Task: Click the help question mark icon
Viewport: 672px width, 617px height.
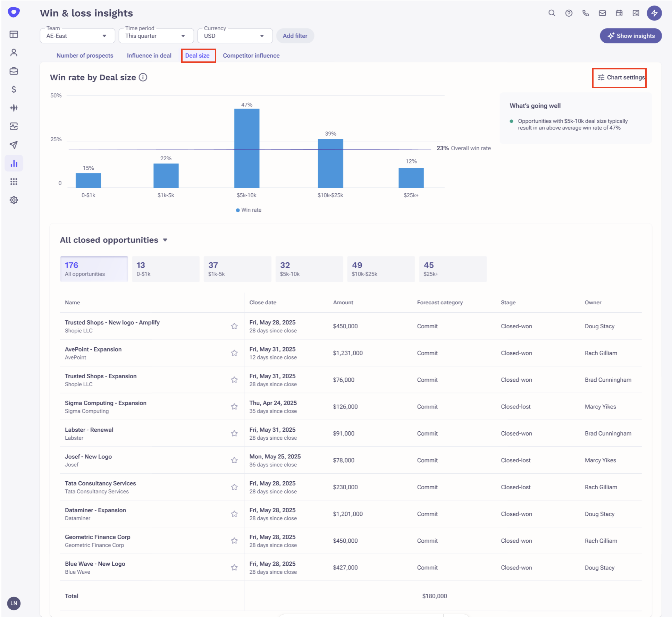Action: point(569,13)
